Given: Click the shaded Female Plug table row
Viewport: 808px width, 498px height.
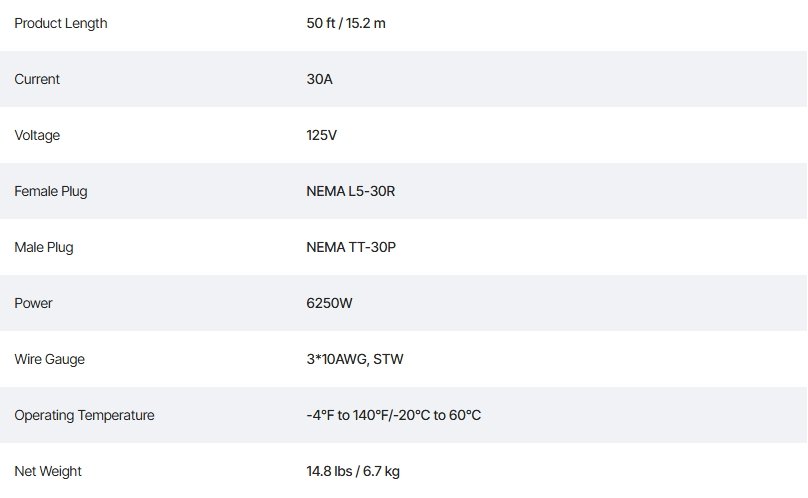Looking at the screenshot, I should pos(600,191).
